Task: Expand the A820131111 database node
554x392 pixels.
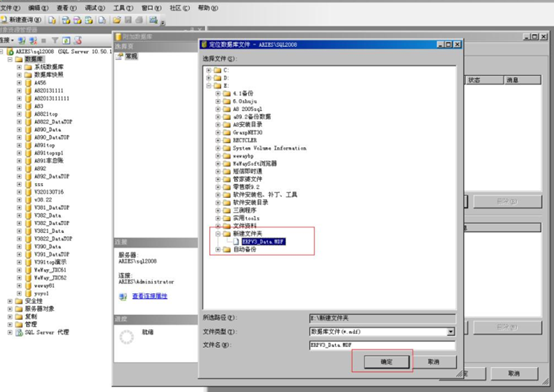Action: 19,90
